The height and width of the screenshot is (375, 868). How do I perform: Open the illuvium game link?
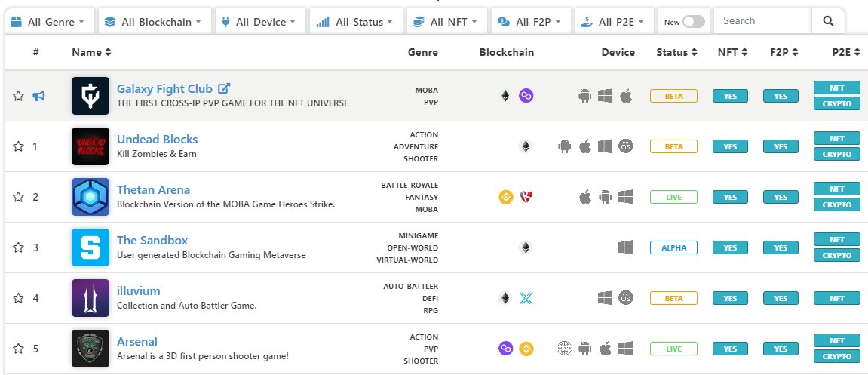point(139,290)
